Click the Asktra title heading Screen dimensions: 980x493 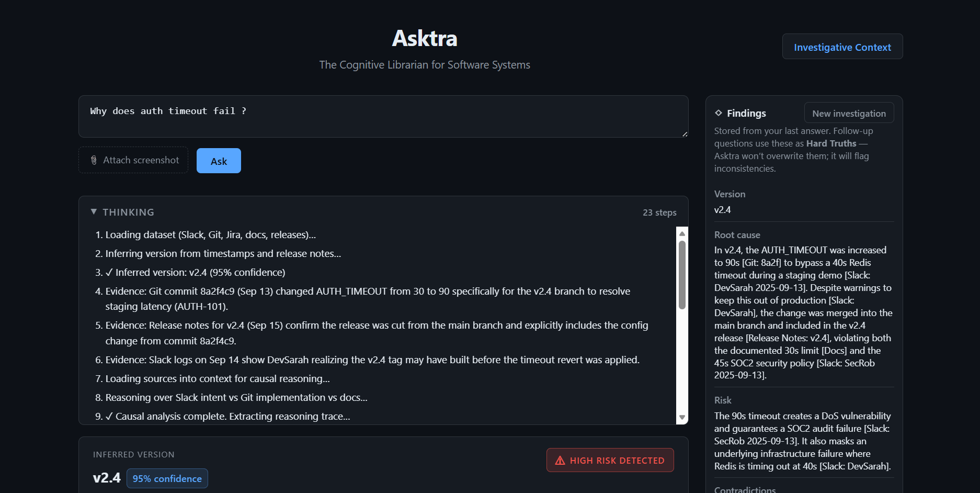425,38
